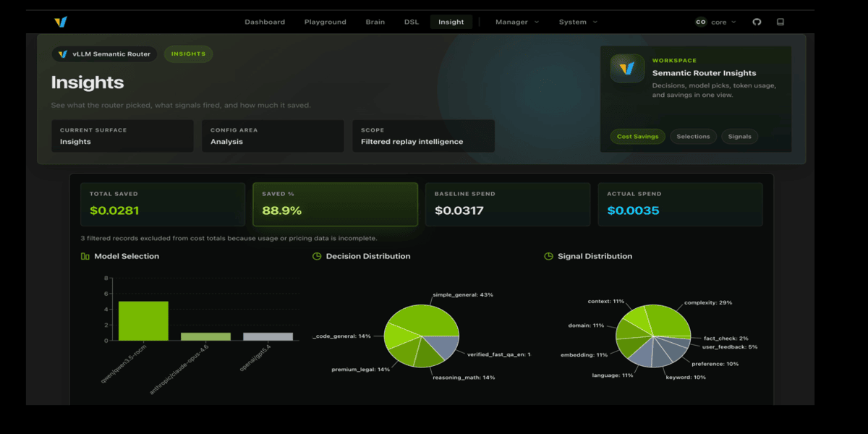This screenshot has height=434, width=868.
Task: Open the Playground tab
Action: click(325, 22)
